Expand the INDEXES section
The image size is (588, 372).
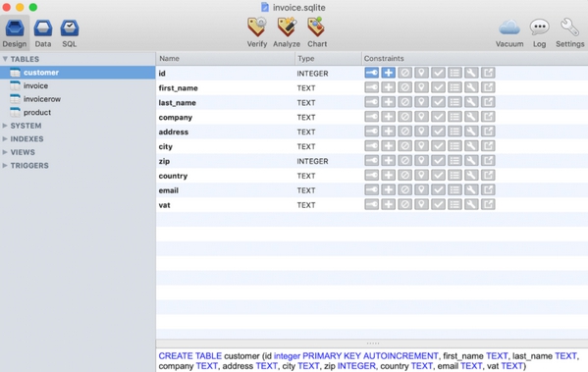pyautogui.click(x=5, y=138)
